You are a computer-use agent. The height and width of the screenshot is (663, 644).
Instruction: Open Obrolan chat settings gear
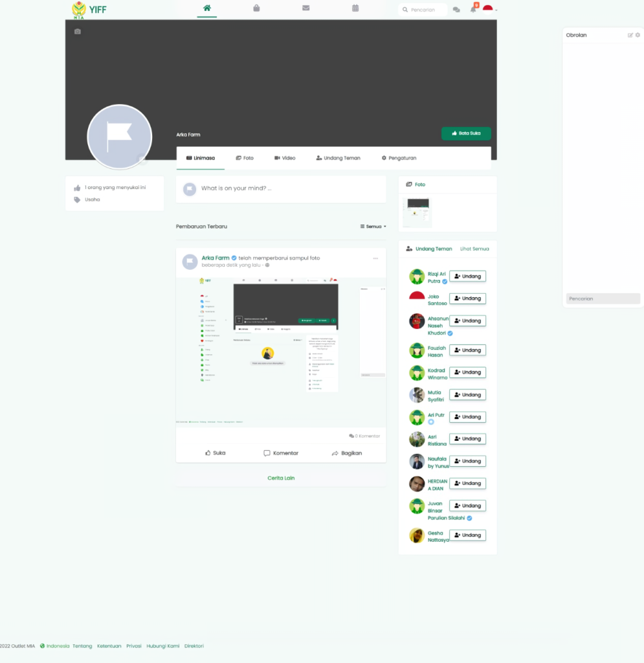tap(638, 35)
